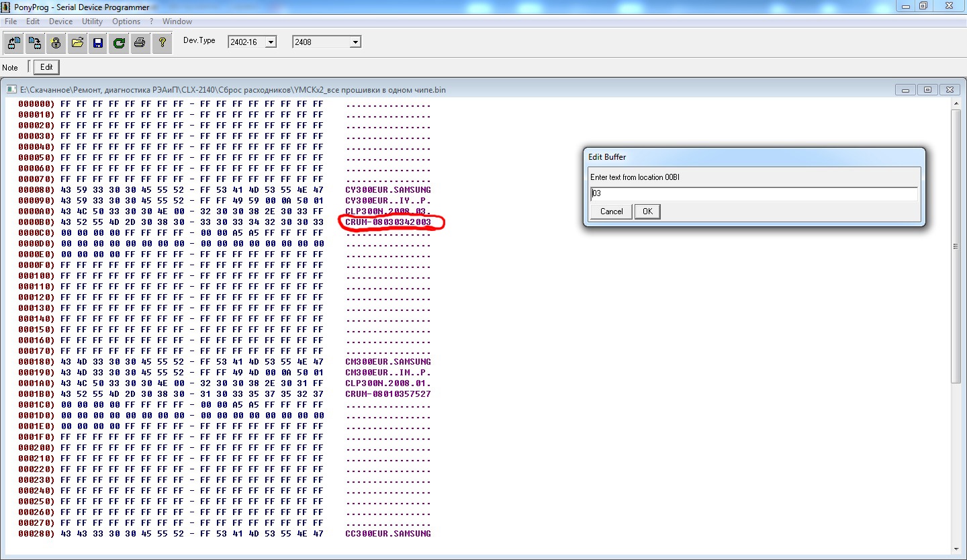Viewport: 967px width, 560px height.
Task: Open the File menu
Action: [x=11, y=21]
